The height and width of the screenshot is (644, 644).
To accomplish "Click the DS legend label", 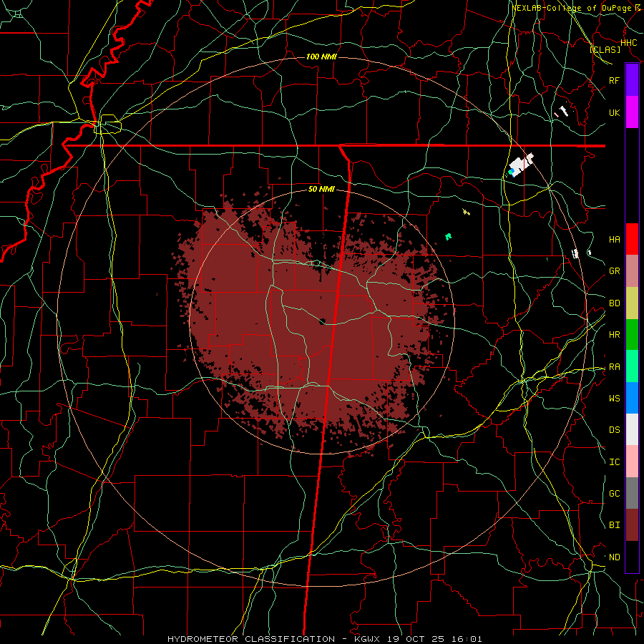I will [614, 429].
